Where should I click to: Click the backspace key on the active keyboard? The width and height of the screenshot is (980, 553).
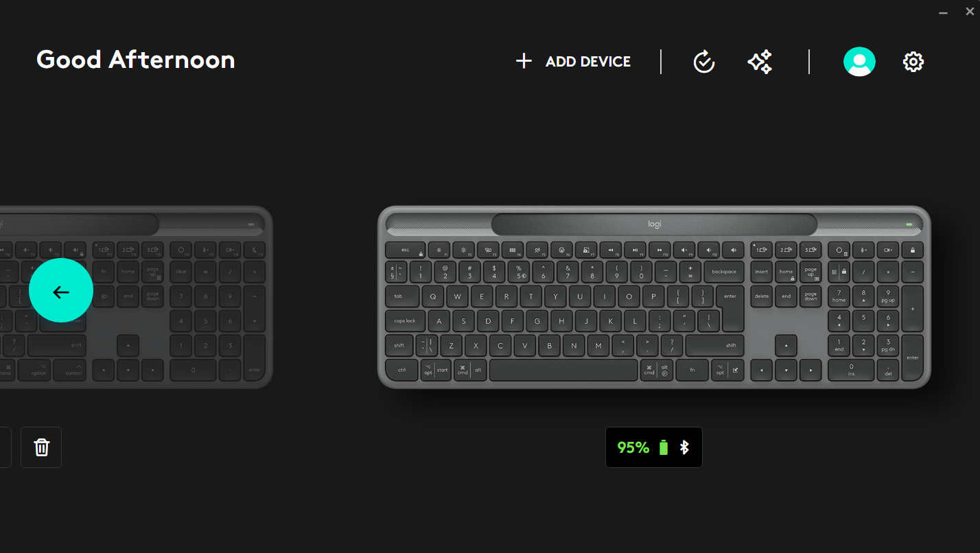tap(723, 272)
